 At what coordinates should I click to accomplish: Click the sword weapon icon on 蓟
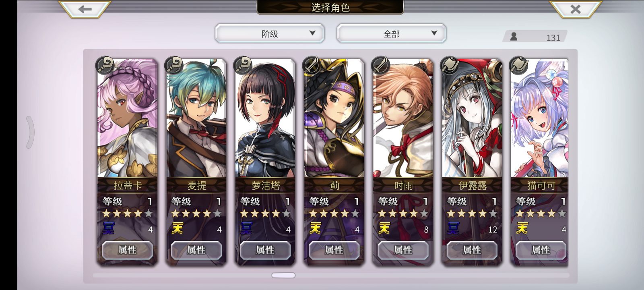point(312,66)
